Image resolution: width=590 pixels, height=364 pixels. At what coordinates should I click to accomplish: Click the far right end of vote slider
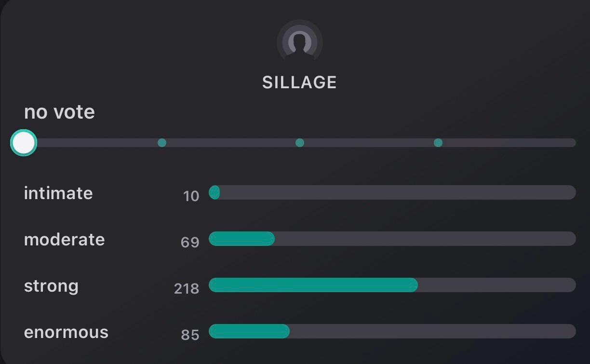click(x=572, y=143)
